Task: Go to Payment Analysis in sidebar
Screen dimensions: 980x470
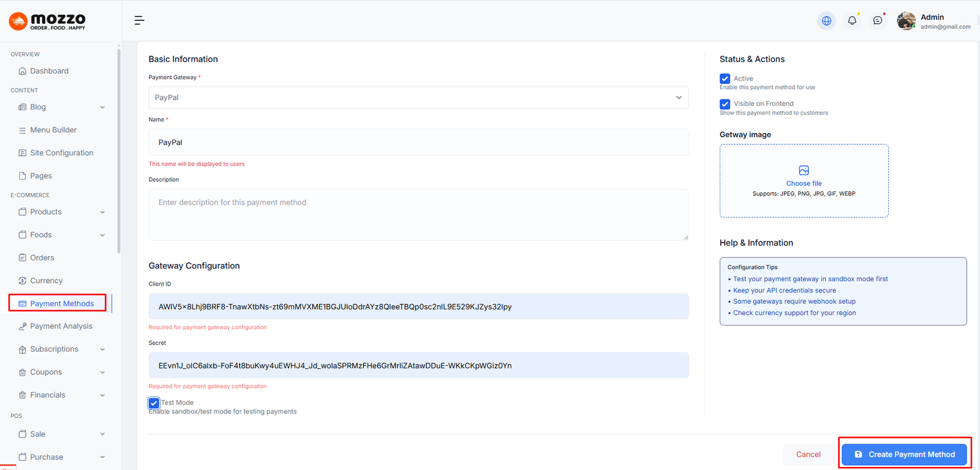Action: pos(61,326)
